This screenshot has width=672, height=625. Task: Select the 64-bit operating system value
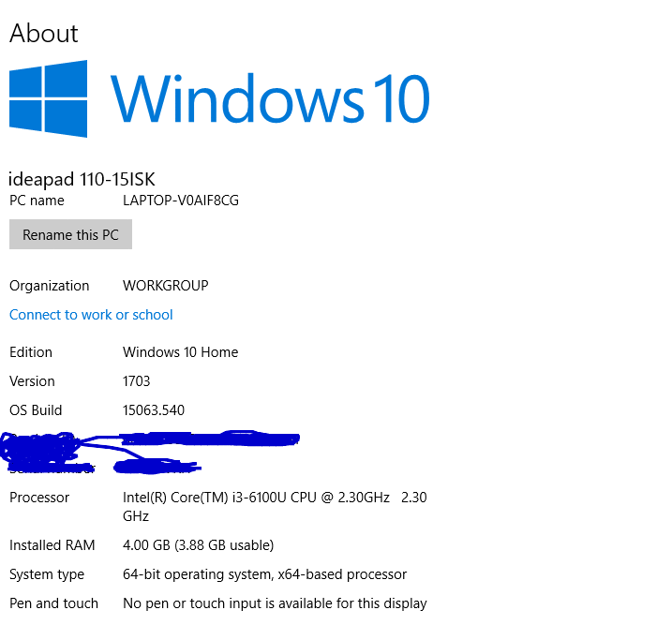pos(264,574)
